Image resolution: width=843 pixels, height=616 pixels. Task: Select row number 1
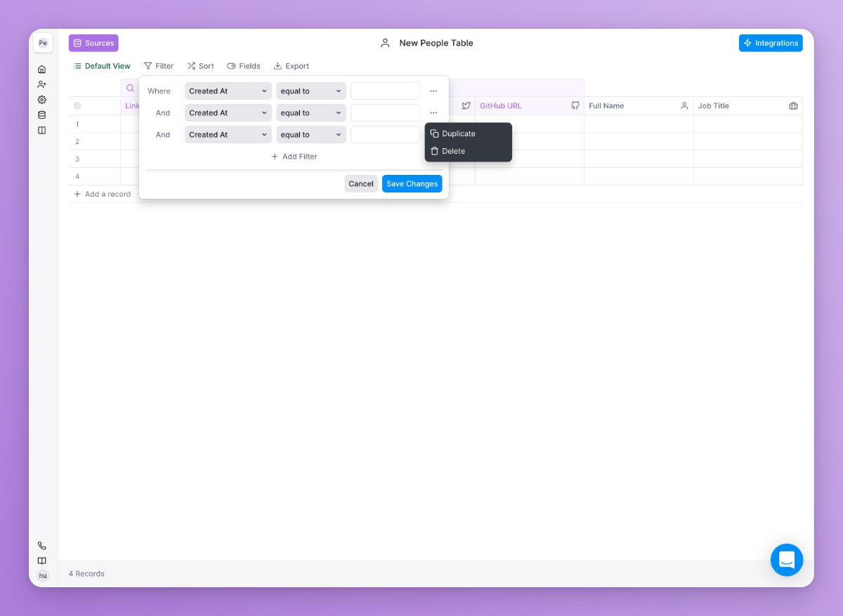[x=77, y=124]
